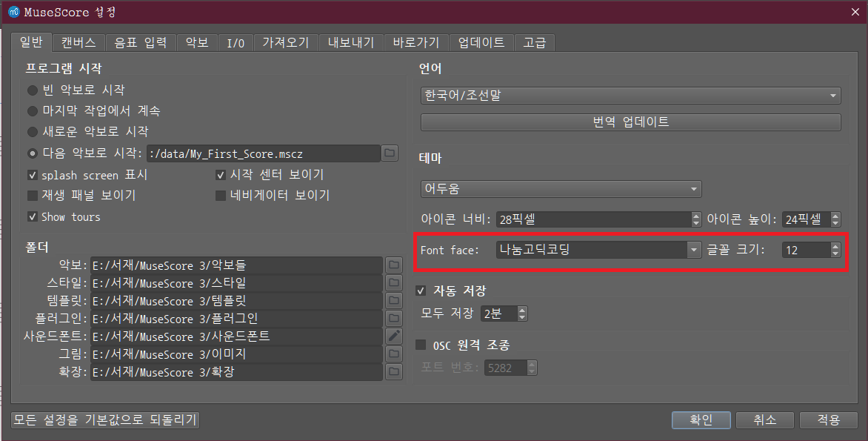
Task: Click the 확장 folder path field
Action: [x=236, y=371]
